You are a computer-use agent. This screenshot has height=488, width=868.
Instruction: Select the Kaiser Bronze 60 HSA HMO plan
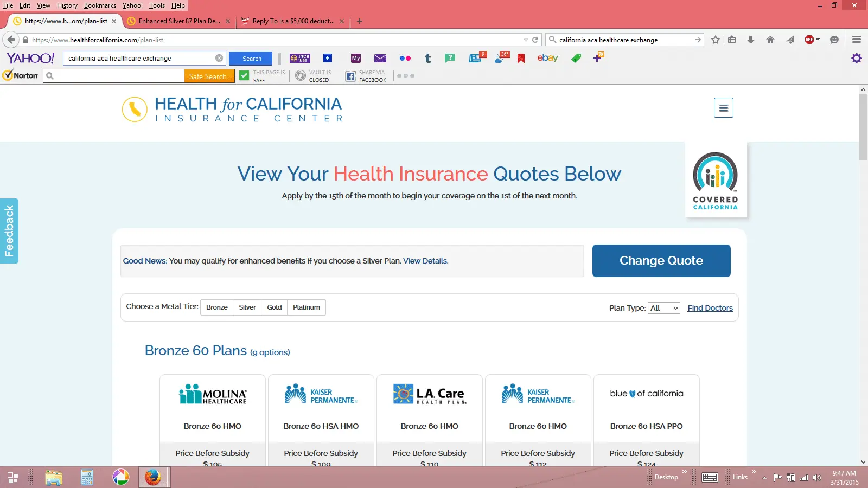[x=321, y=420]
